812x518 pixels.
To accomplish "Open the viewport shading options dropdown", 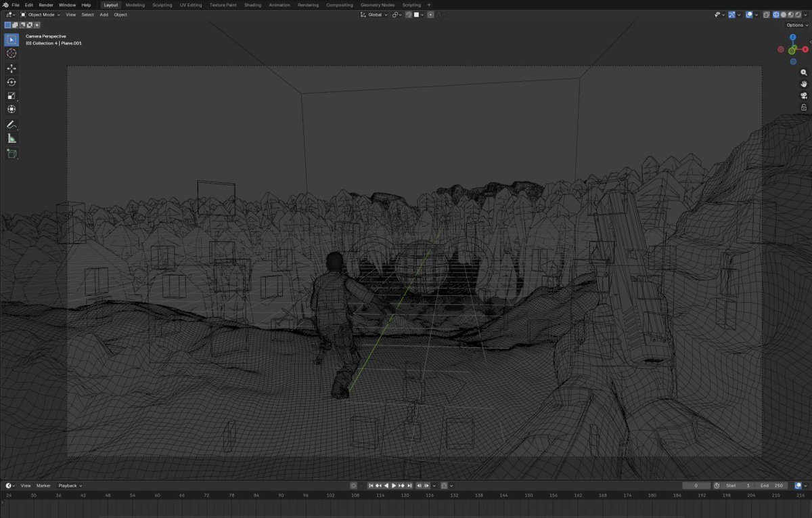I will tap(806, 15).
